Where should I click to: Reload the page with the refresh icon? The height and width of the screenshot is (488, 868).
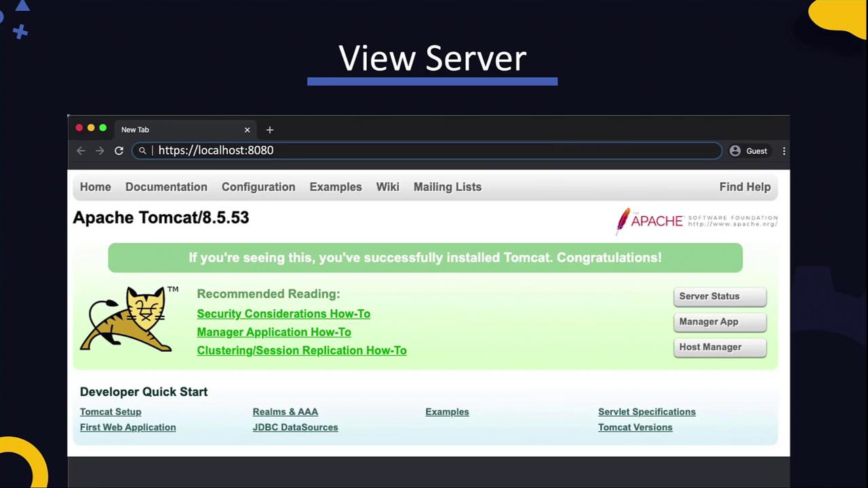click(119, 150)
